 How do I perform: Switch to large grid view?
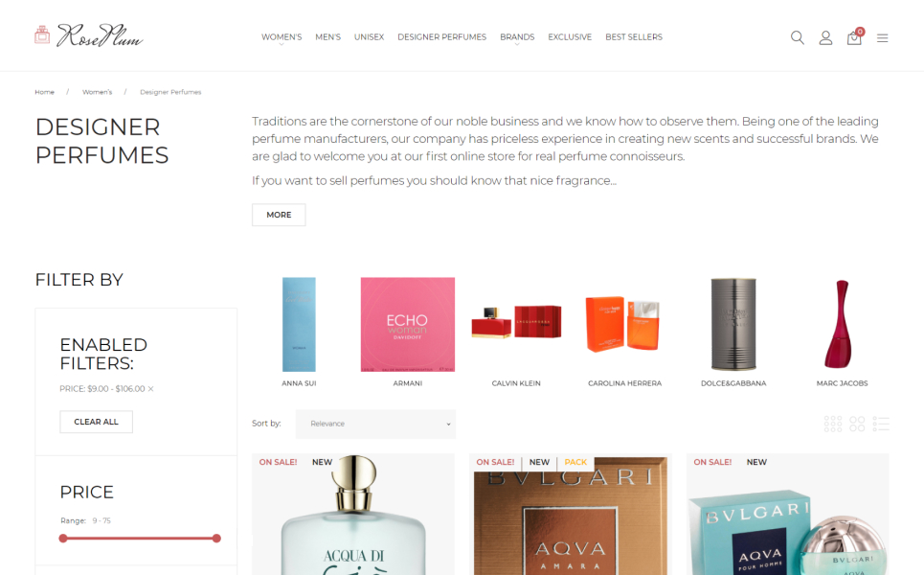[857, 424]
